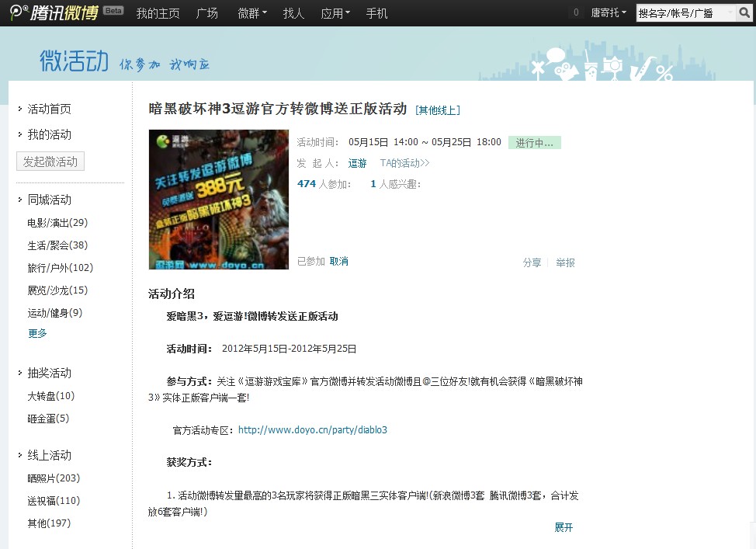This screenshot has width=756, height=549.
Task: Select the 晒照片(203) category
Action: point(54,478)
